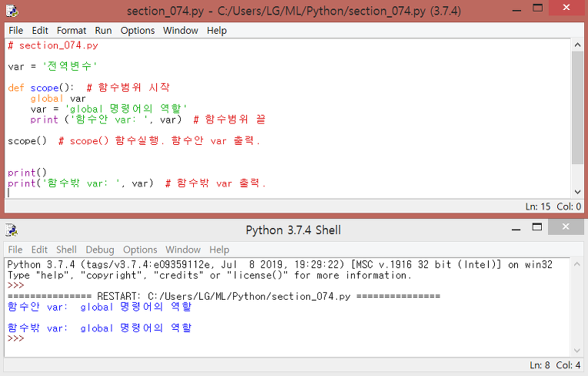Open the File menu in the editor window
Screen dimensions: 588x376
point(15,30)
